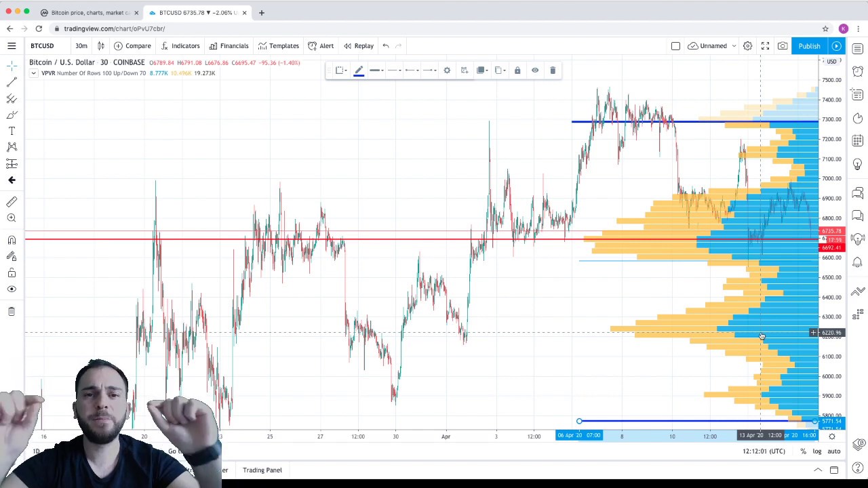
Task: Change the line color with pencil swatch
Action: (359, 70)
